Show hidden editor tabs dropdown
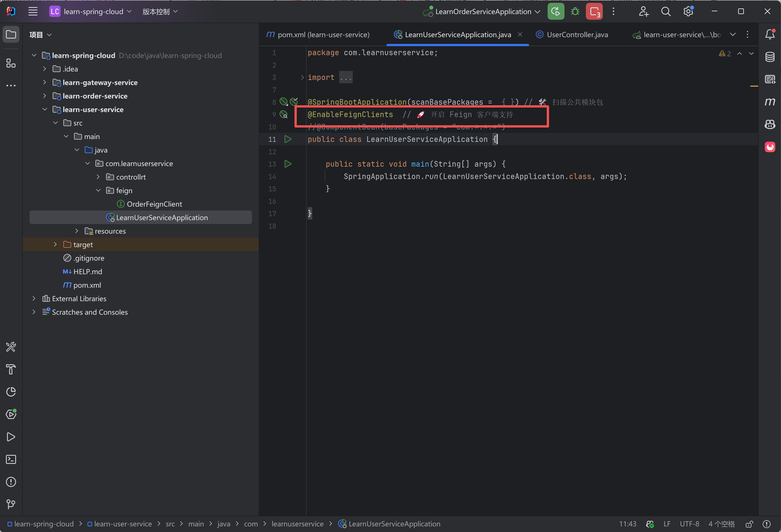 (733, 34)
